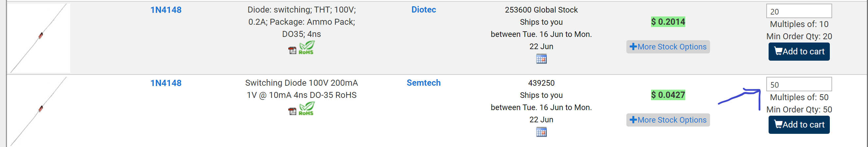Open the datasheet PDF icon for Diotec diode

[x=292, y=50]
